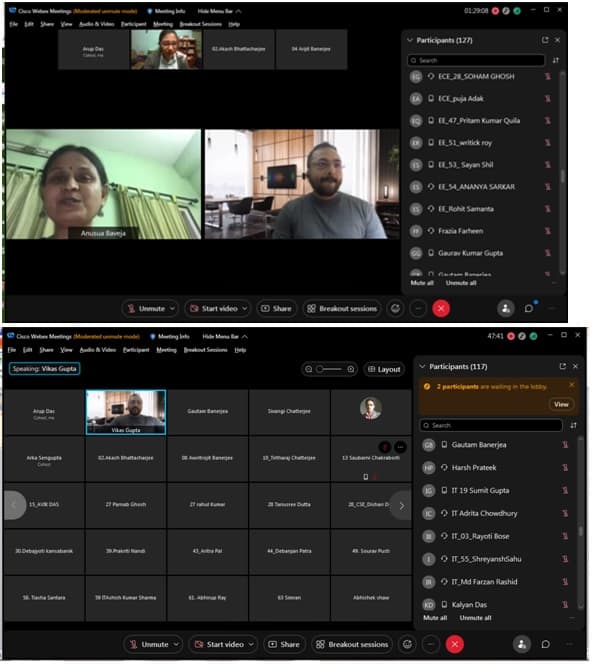Screen dimensions: 593x668
Task: Open chat bubble icon, 127-participant window
Action: (x=529, y=308)
